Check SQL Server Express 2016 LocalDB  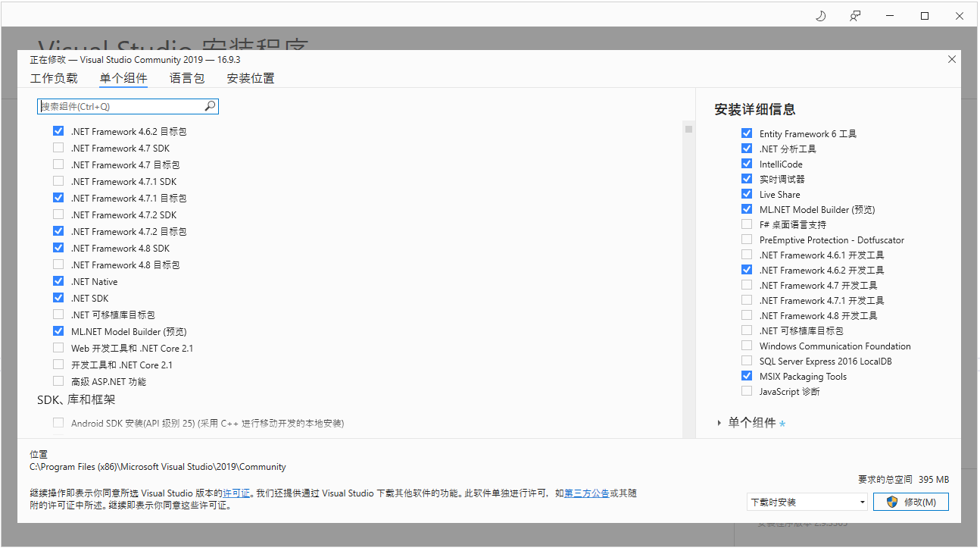[747, 361]
